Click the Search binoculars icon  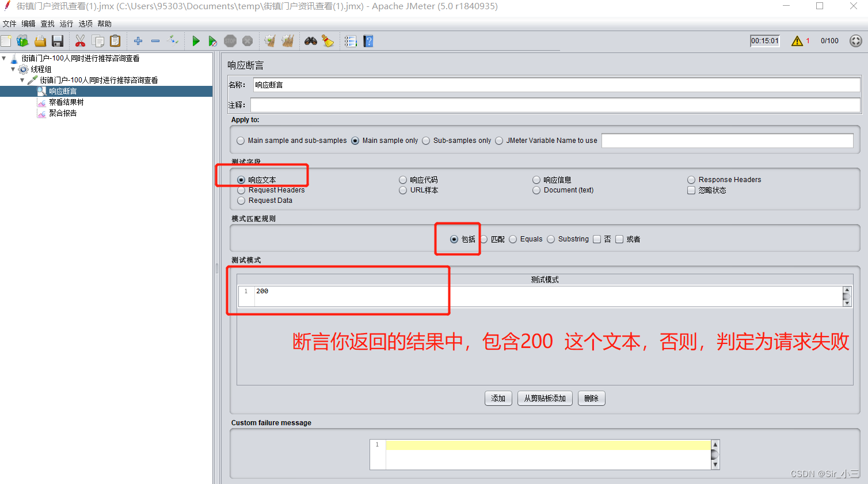tap(311, 41)
